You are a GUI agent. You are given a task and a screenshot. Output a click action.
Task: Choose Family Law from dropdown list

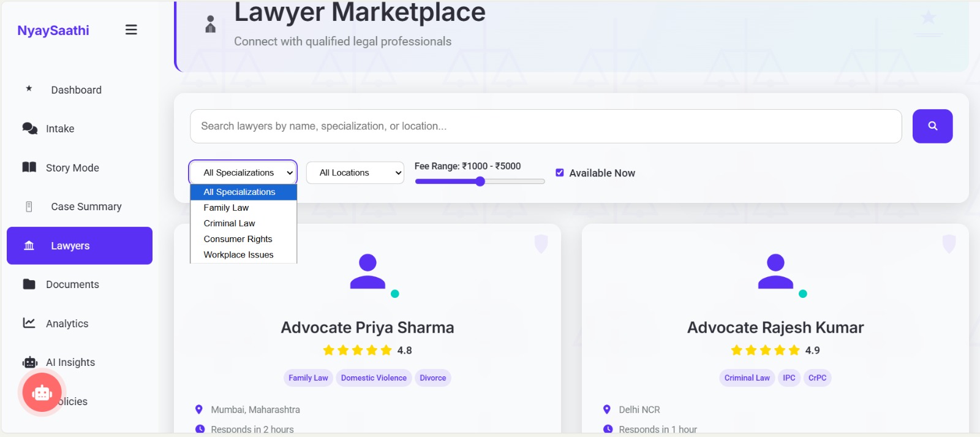243,208
